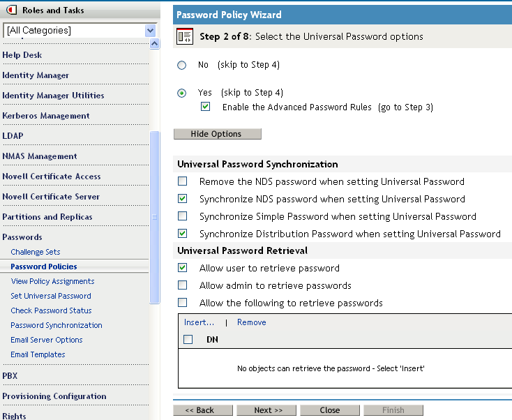Toggle Allow user to retrieve password
This screenshot has width=512, height=420.
(182, 268)
